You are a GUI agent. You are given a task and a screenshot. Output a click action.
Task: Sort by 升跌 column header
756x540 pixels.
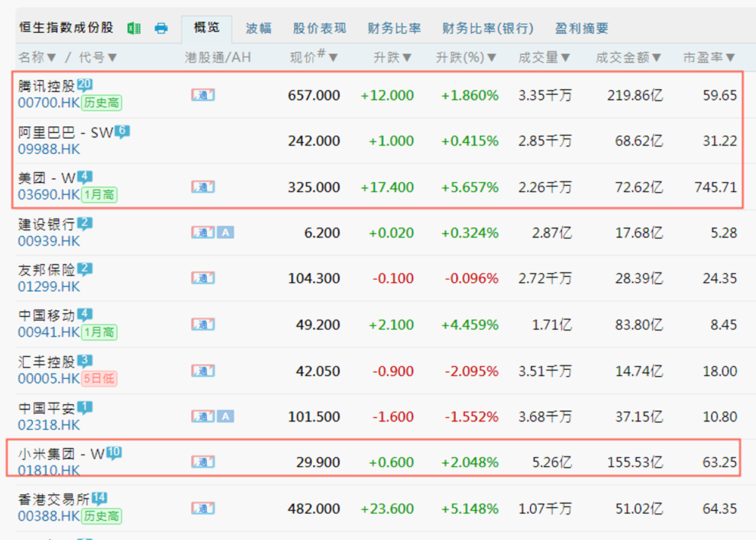coord(393,57)
